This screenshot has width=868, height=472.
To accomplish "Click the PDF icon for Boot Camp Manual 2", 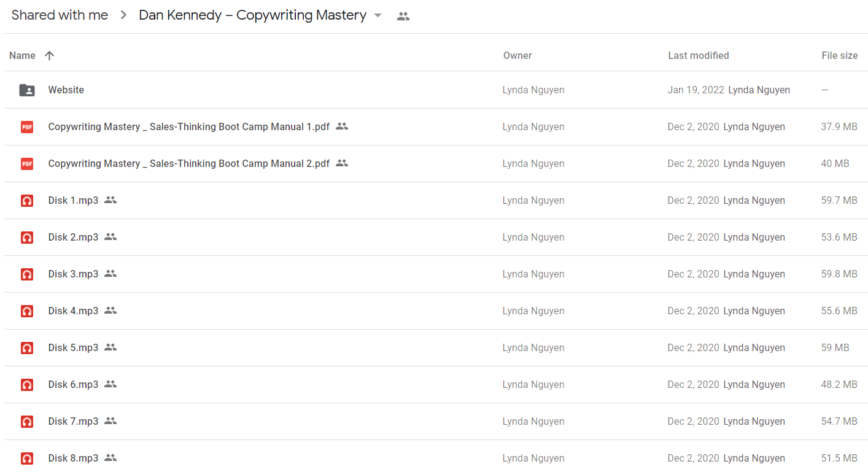I will pyautogui.click(x=27, y=164).
